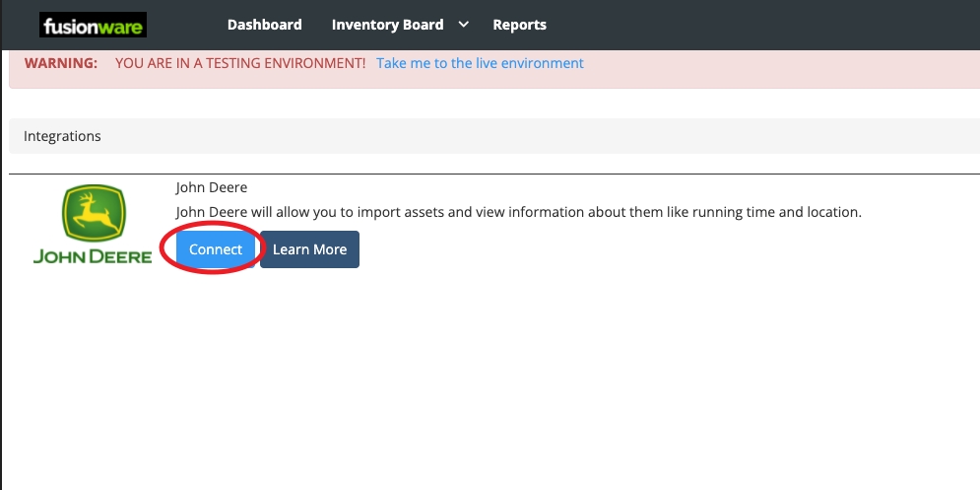Click the John Deere leaping deer emblem
This screenshot has width=980, height=490.
93,215
